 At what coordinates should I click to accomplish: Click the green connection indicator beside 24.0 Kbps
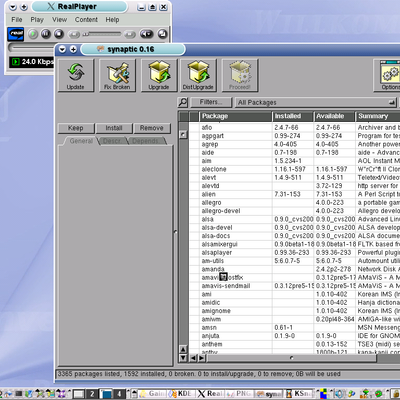[x=15, y=62]
